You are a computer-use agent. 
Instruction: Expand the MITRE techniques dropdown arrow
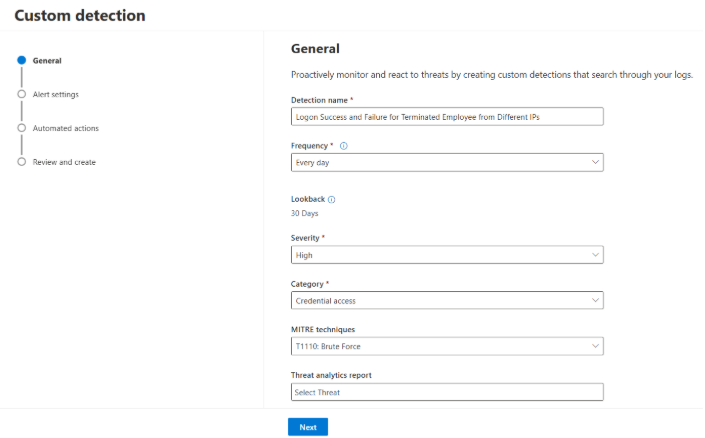tap(595, 346)
